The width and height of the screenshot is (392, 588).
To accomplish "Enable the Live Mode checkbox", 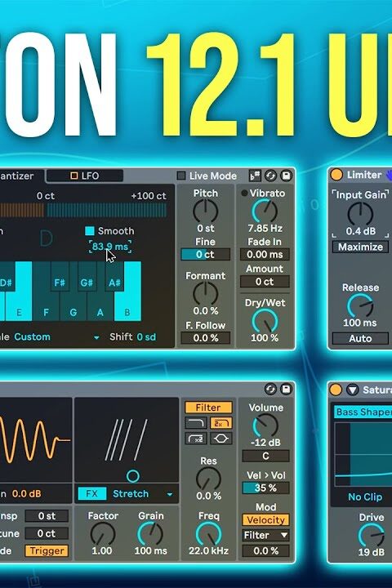I will click(x=181, y=176).
